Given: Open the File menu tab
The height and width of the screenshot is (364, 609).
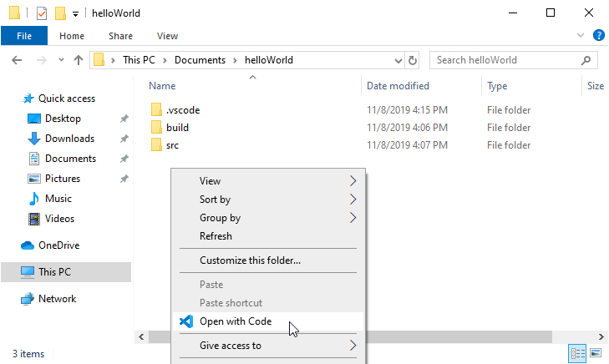Looking at the screenshot, I should [24, 36].
